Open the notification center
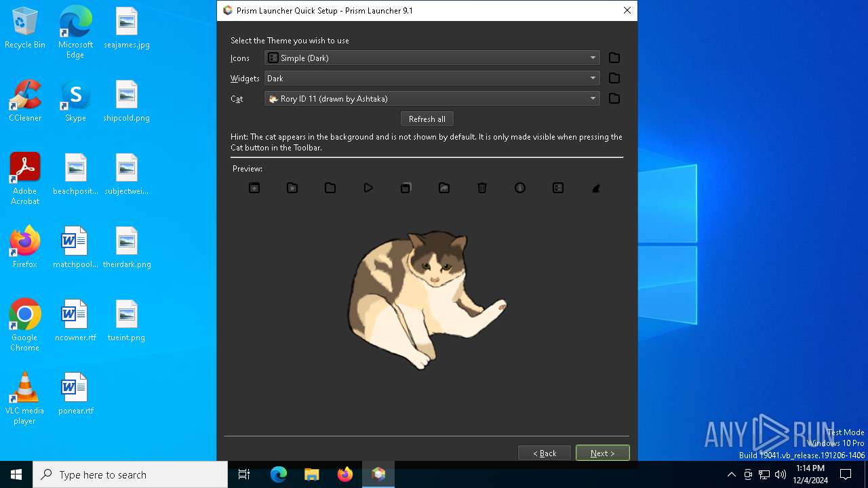 click(846, 474)
